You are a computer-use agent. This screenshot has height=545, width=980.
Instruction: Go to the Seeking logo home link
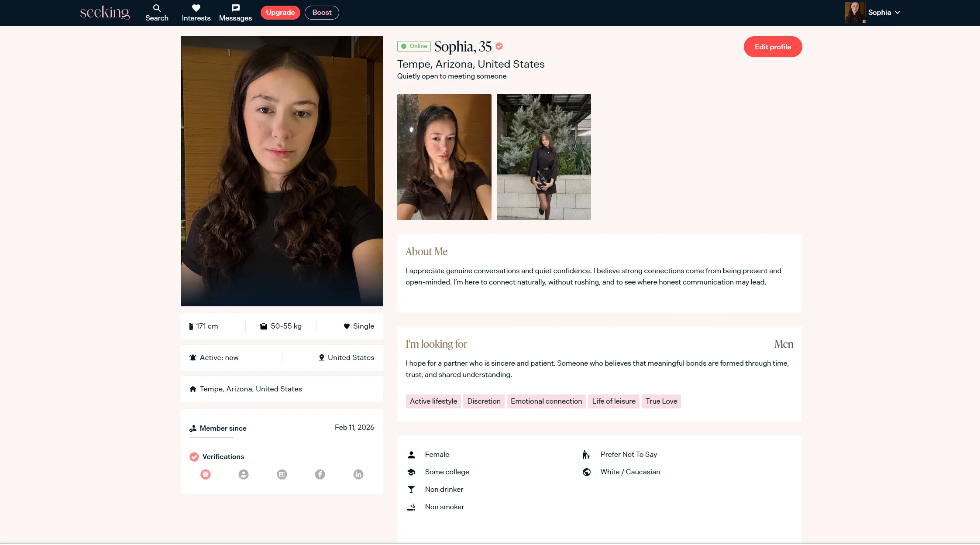click(x=105, y=13)
